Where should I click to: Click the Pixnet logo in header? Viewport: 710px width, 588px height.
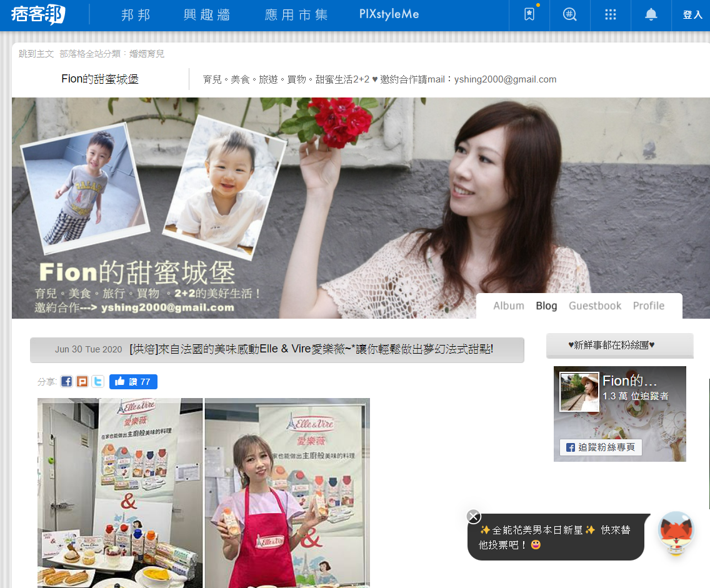(38, 14)
